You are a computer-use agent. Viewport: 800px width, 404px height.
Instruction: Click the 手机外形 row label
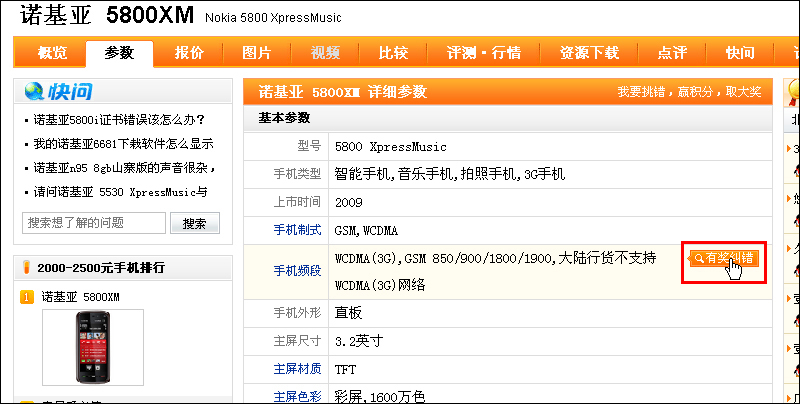[x=297, y=312]
